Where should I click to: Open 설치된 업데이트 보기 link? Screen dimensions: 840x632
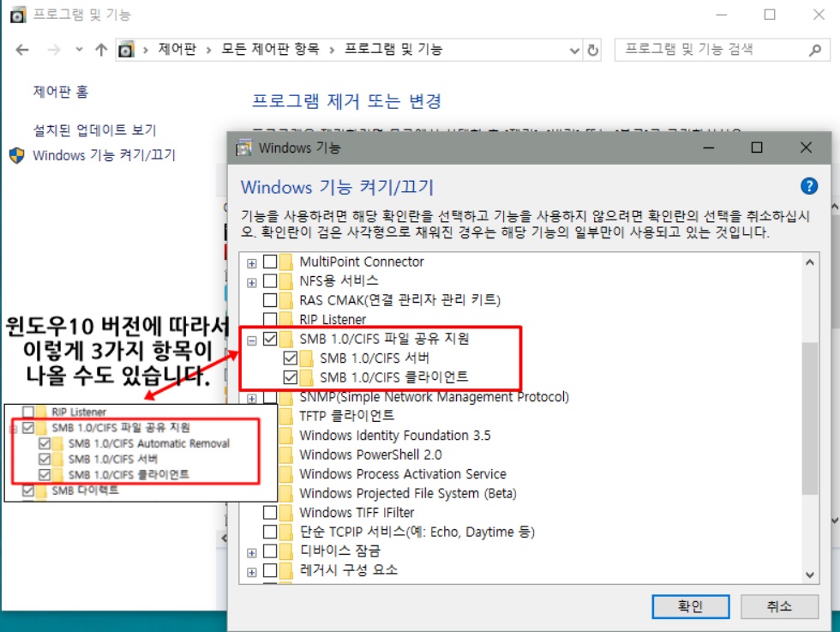point(95,129)
